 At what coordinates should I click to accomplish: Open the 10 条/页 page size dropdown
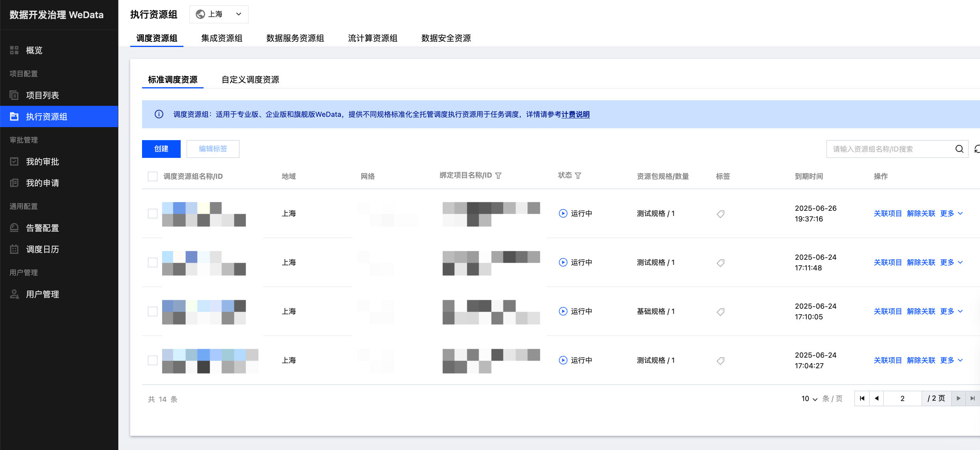click(809, 399)
